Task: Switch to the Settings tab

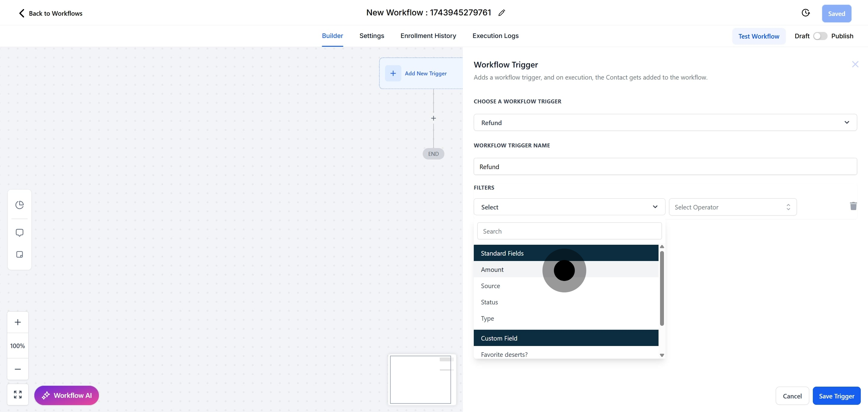Action: pos(372,36)
